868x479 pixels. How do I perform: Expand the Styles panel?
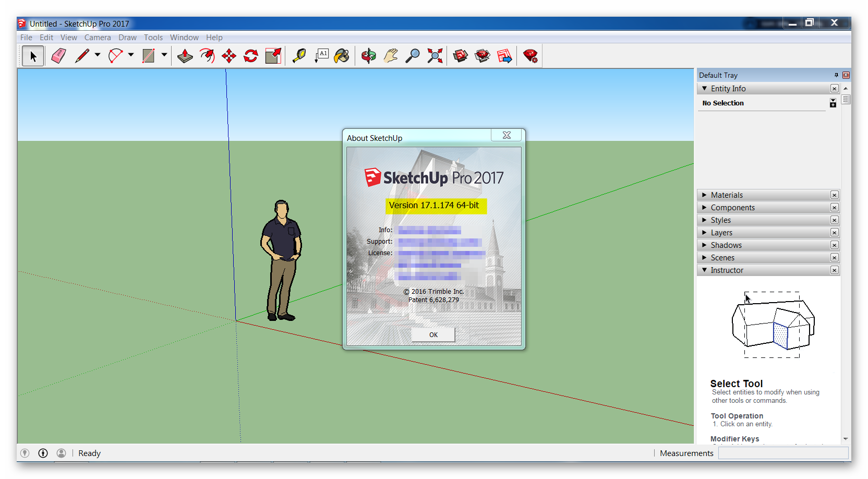click(x=705, y=220)
